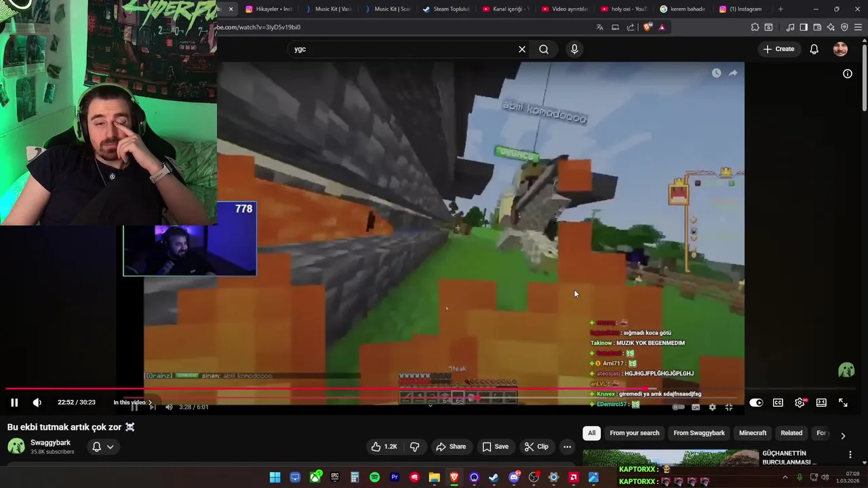This screenshot has width=868, height=488.
Task: Open notification bell dropdown for Swaggybark
Action: point(103,447)
